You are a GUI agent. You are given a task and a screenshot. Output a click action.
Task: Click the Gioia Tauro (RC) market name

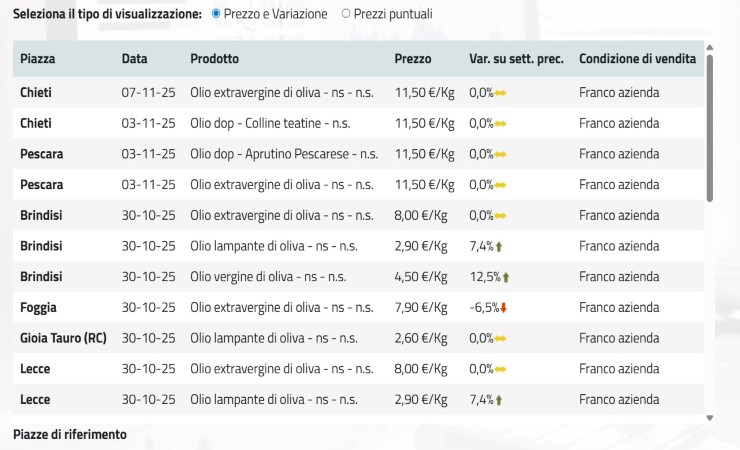tap(63, 339)
